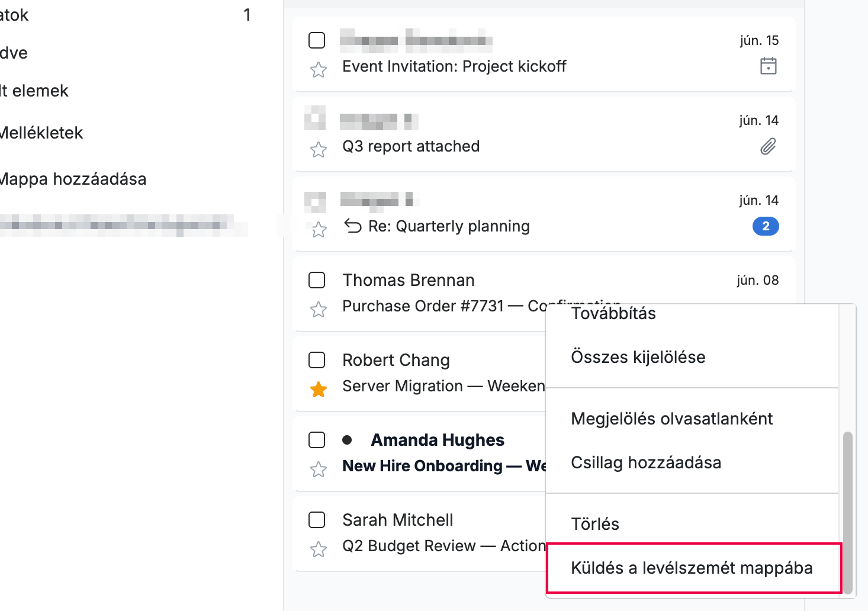Unstar the Robert Chang Server Migration email
This screenshot has width=868, height=611.
click(319, 390)
